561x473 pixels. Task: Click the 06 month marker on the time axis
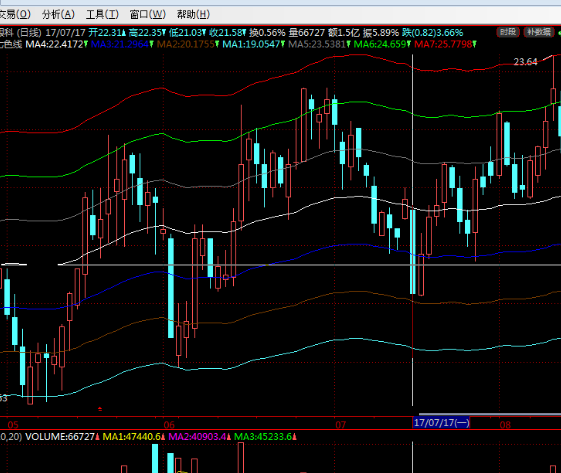169,425
